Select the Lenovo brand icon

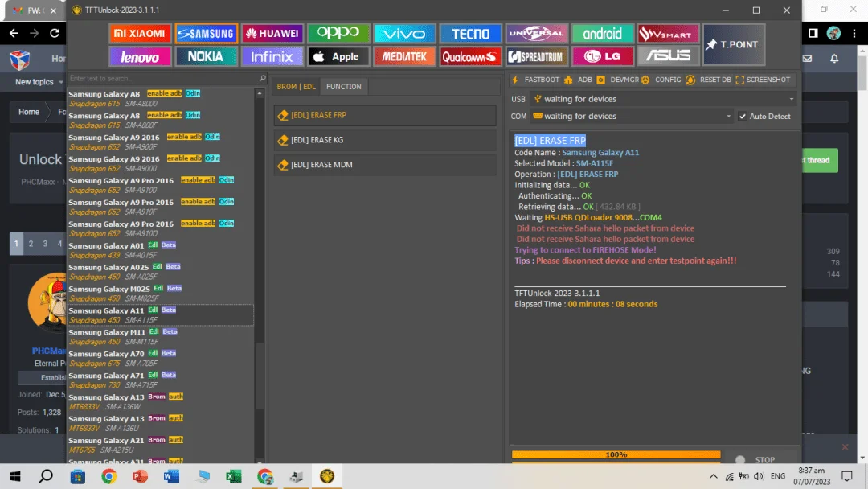pyautogui.click(x=140, y=56)
